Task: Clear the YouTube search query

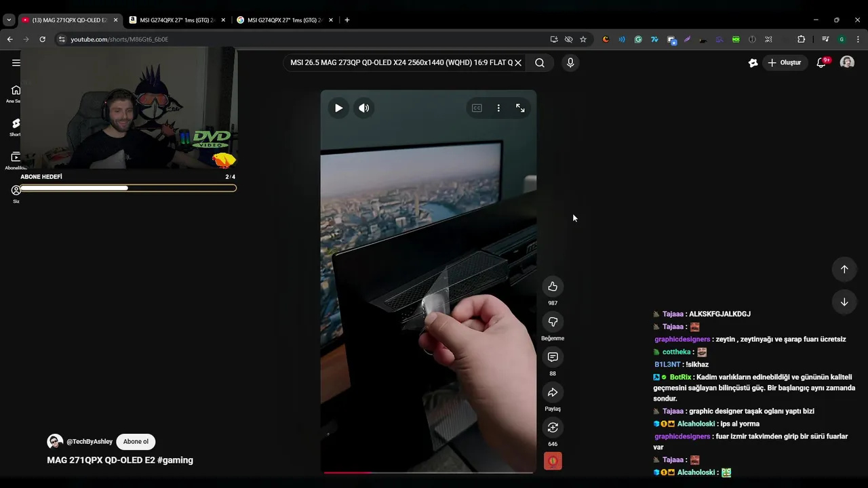Action: coord(518,62)
